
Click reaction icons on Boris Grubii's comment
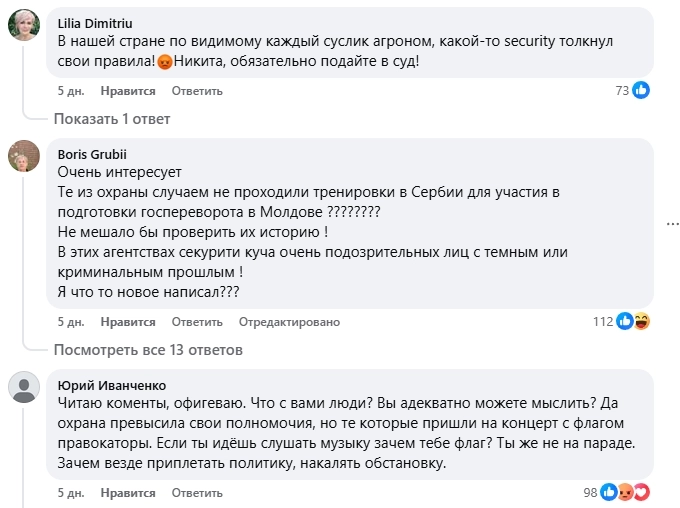[x=634, y=322]
